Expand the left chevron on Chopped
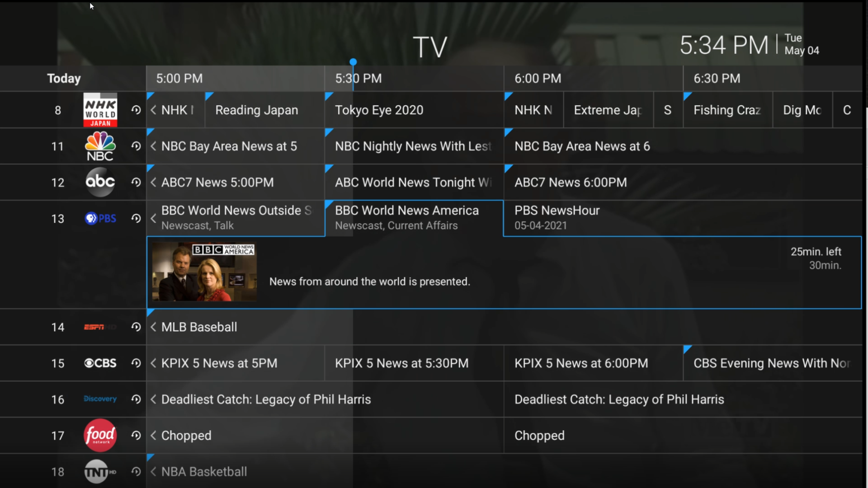The height and width of the screenshot is (488, 868). (x=153, y=435)
